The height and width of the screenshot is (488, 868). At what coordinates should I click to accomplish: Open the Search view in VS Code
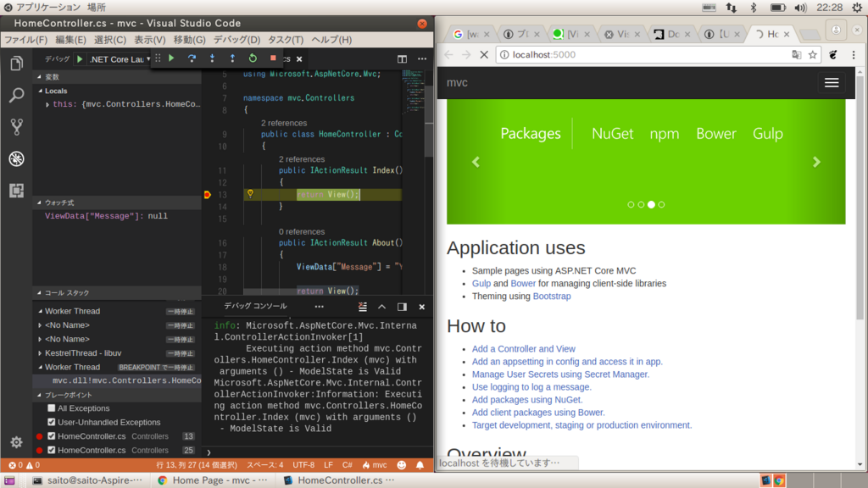(x=17, y=95)
